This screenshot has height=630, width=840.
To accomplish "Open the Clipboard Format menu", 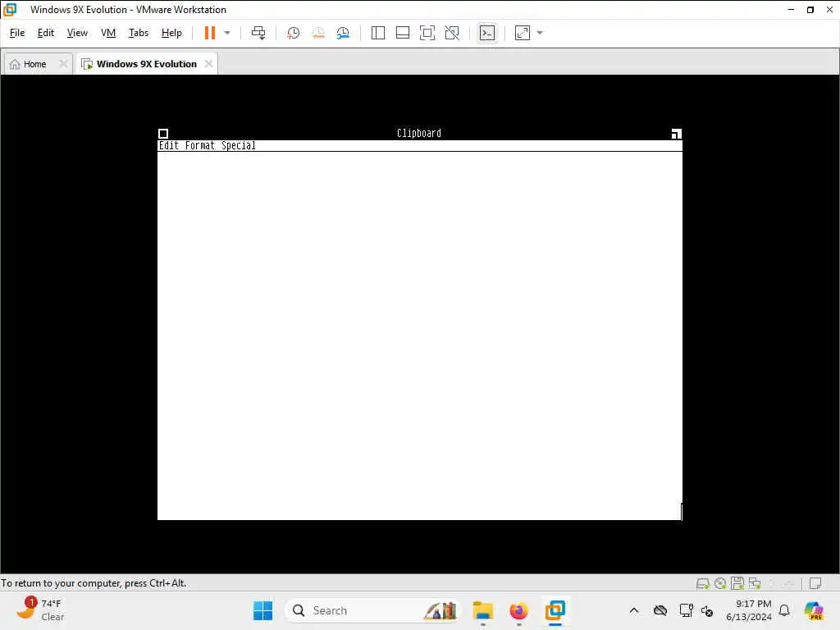I will click(200, 146).
